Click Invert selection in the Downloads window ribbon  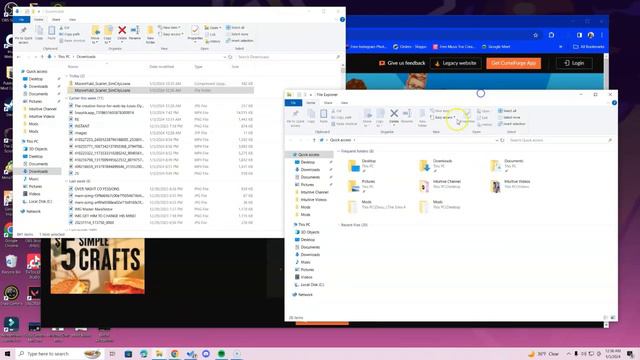coord(239,41)
